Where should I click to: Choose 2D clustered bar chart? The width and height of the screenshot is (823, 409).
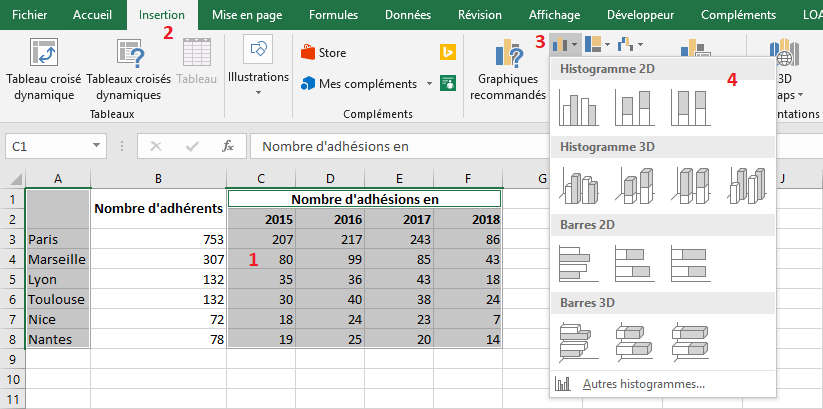click(578, 264)
